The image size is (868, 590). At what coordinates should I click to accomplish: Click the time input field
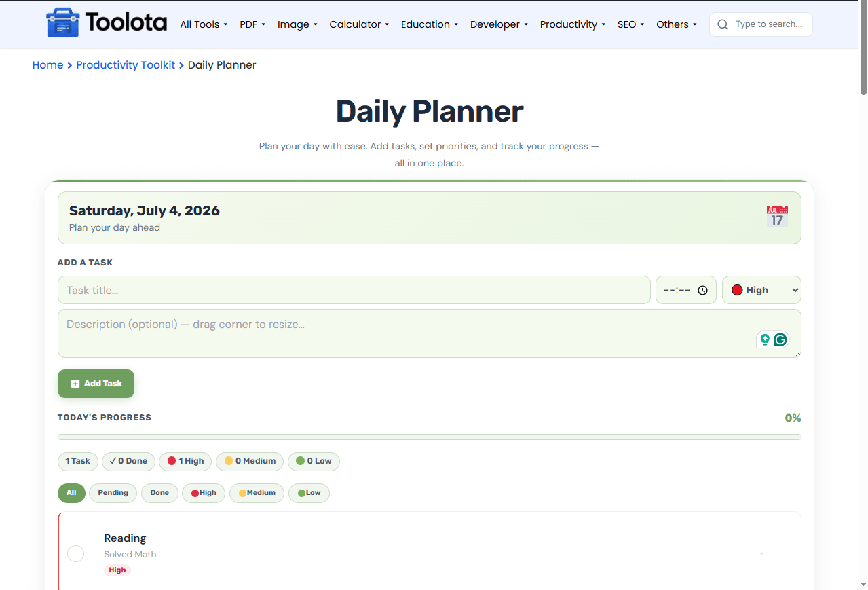685,290
